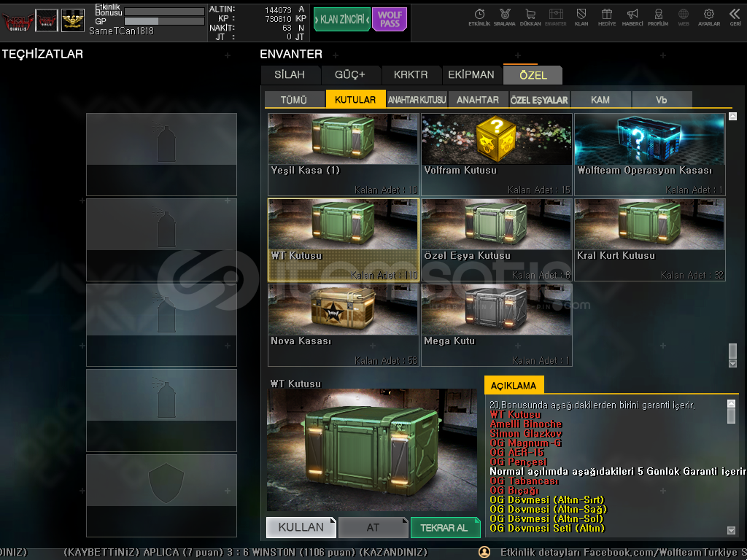Screen dimensions: 747x560
Task: Click the gold eagle rank badge
Action: (73, 20)
